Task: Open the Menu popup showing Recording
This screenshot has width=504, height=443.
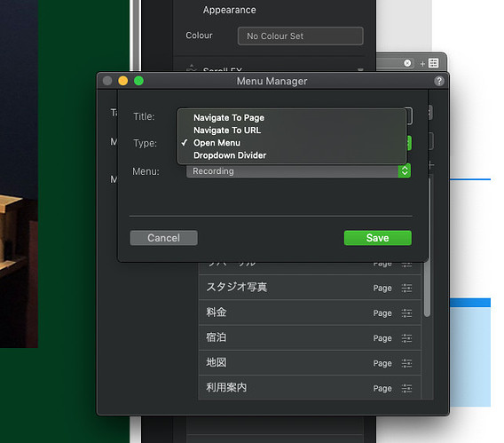Action: click(298, 171)
